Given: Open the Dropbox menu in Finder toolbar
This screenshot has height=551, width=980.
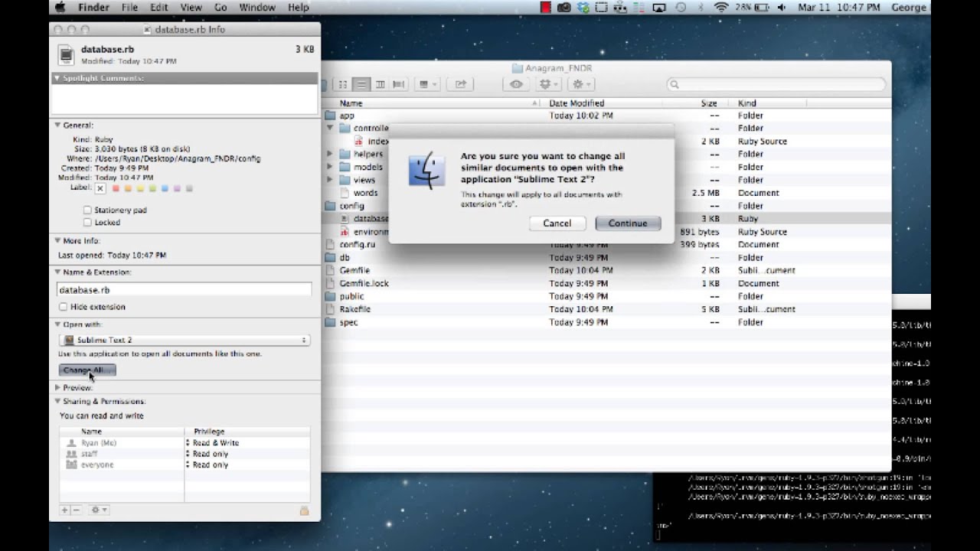Looking at the screenshot, I should point(549,84).
